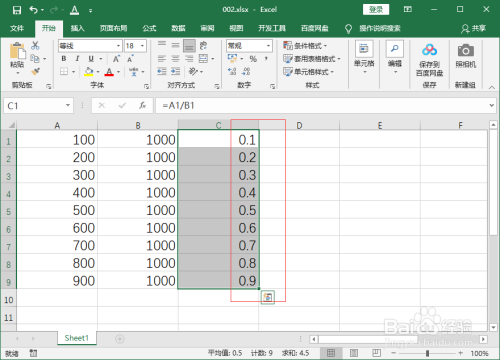The image size is (500, 360).
Task: Open the Editing group with magnifier
Action: (395, 57)
